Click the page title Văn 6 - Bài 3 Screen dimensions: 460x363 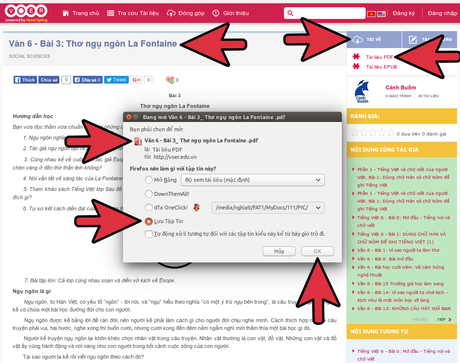click(93, 44)
